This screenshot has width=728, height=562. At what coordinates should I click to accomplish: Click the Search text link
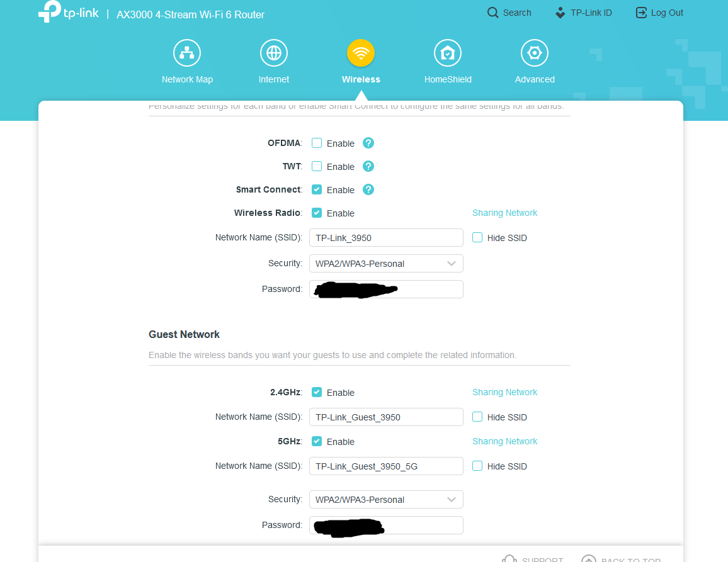pyautogui.click(x=517, y=13)
